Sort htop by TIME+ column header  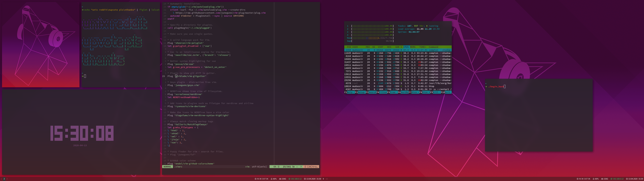point(423,47)
